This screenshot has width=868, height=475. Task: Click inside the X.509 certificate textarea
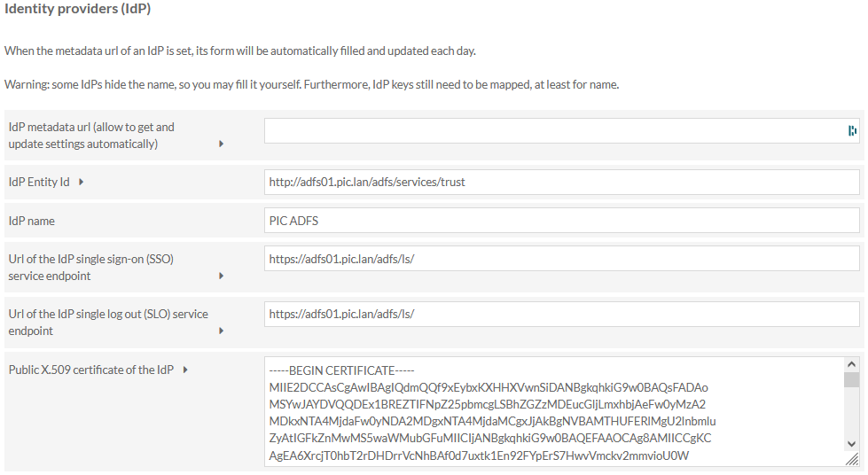click(x=555, y=412)
